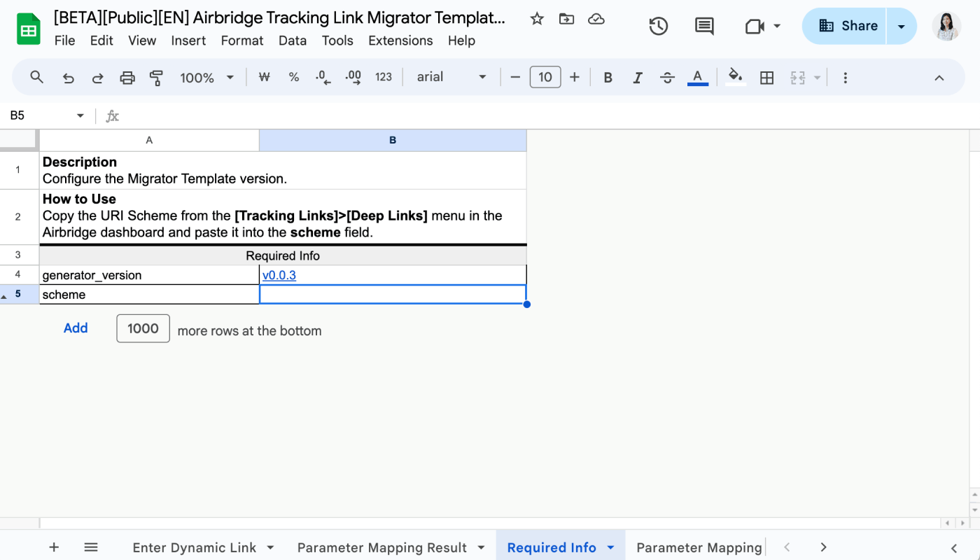Viewport: 980px width, 560px height.
Task: Click Add to append more rows
Action: (76, 328)
